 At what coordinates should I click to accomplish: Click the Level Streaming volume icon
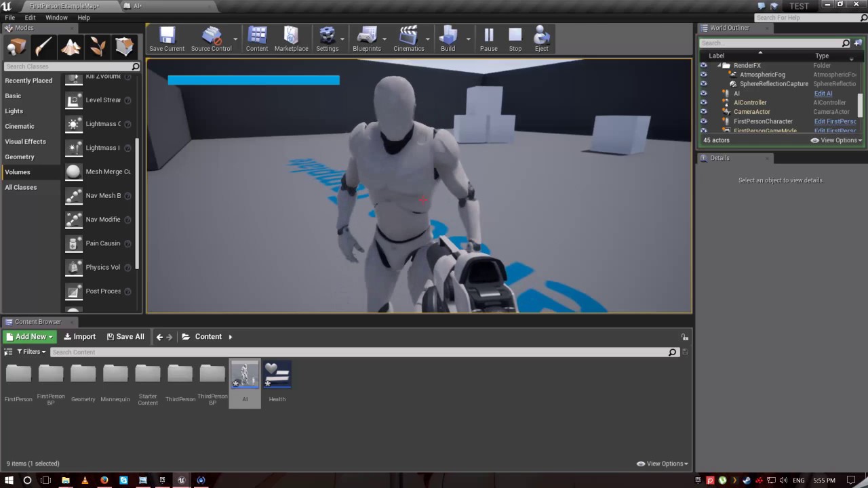click(x=73, y=100)
